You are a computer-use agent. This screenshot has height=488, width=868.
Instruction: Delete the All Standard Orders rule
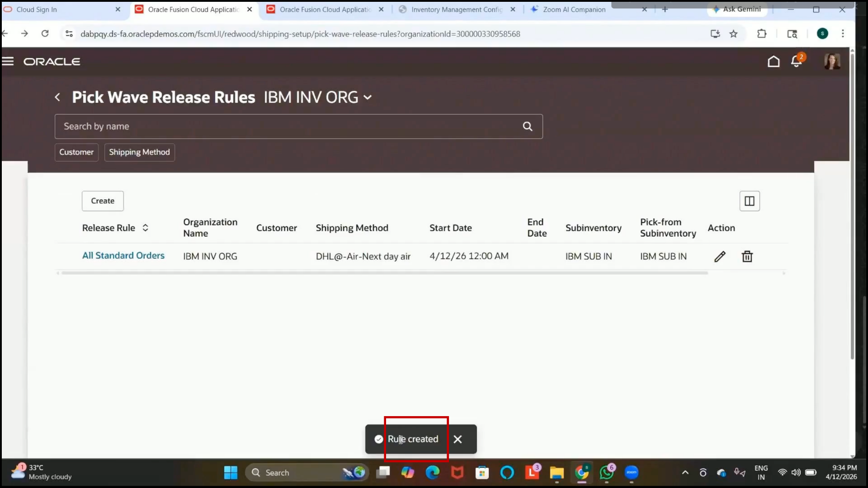747,257
